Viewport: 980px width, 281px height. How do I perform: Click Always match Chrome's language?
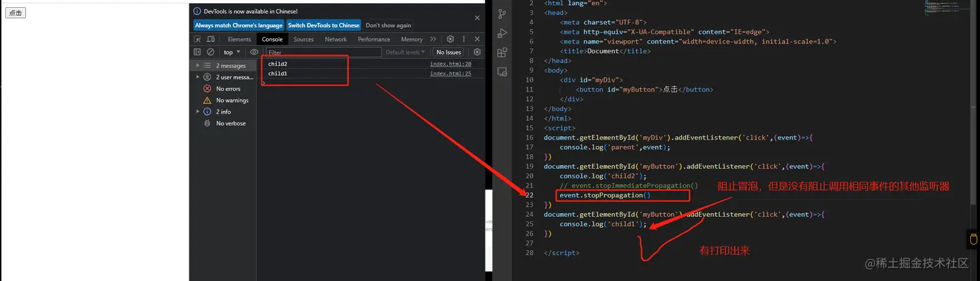[239, 25]
